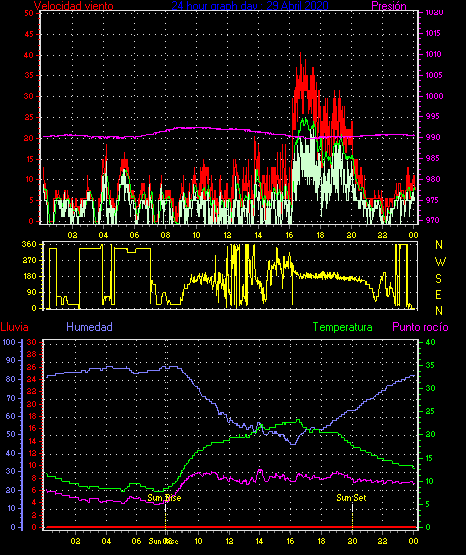Image resolution: width=466 pixels, height=555 pixels.
Task: Click the blue "80" humidity axis value
Action: pyautogui.click(x=11, y=379)
